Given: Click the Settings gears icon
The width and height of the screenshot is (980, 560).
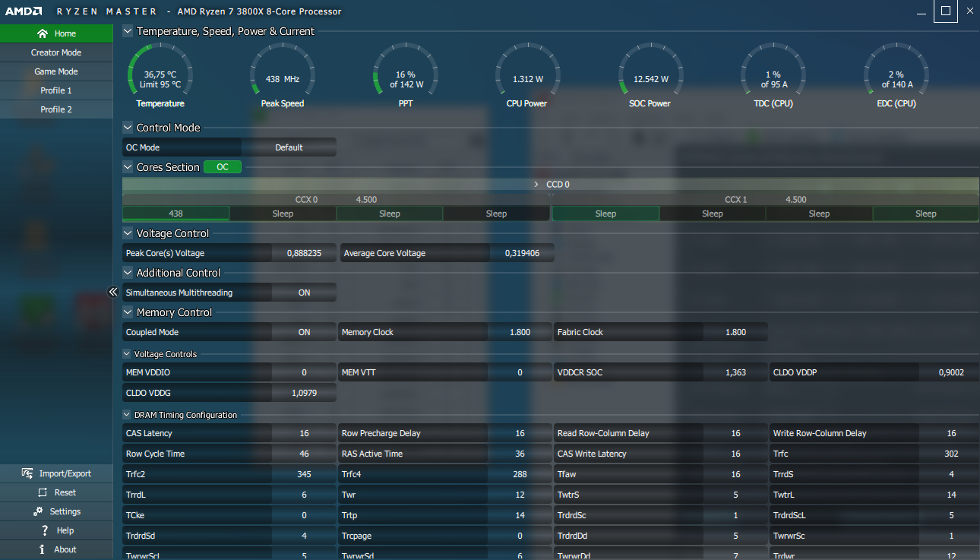Looking at the screenshot, I should [37, 511].
